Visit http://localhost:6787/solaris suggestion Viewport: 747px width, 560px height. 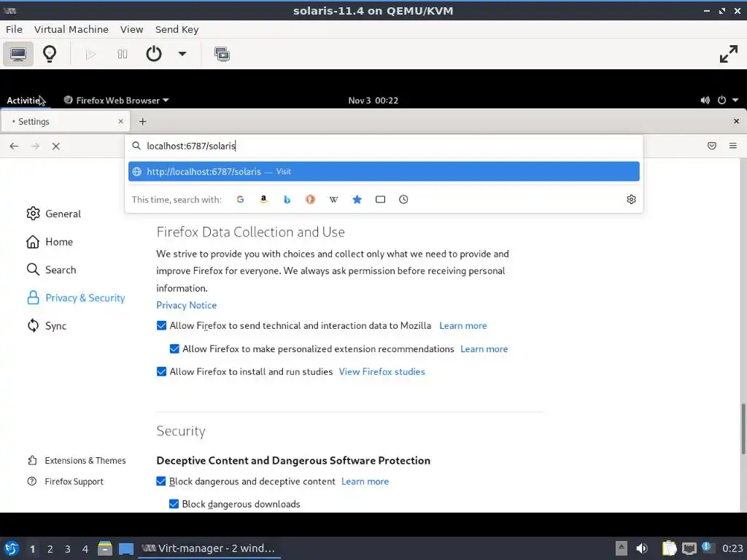tap(384, 171)
